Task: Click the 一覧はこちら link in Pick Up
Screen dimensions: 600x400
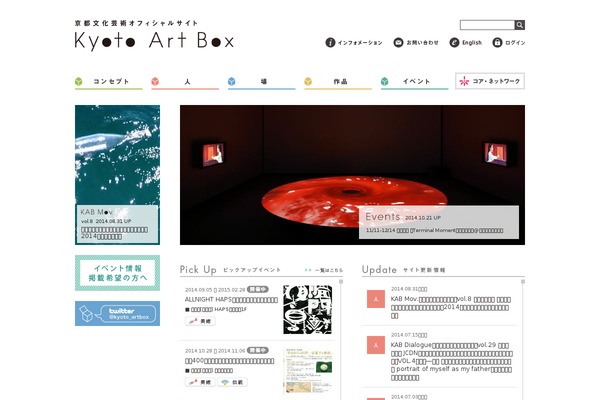Action: click(x=324, y=270)
